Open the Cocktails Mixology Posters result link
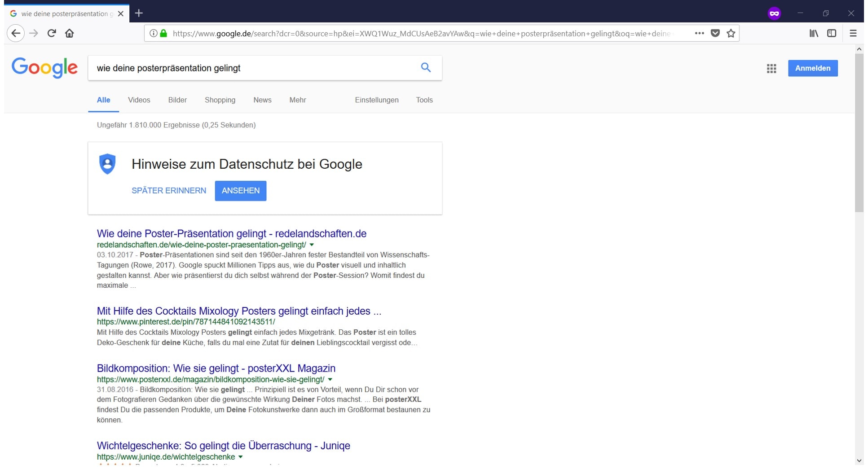Image resolution: width=868 pixels, height=469 pixels. coord(239,311)
